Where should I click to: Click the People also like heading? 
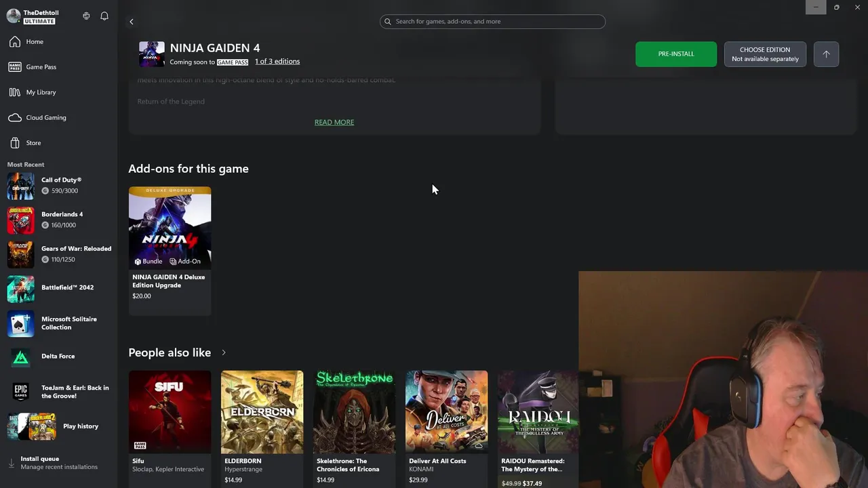(170, 352)
